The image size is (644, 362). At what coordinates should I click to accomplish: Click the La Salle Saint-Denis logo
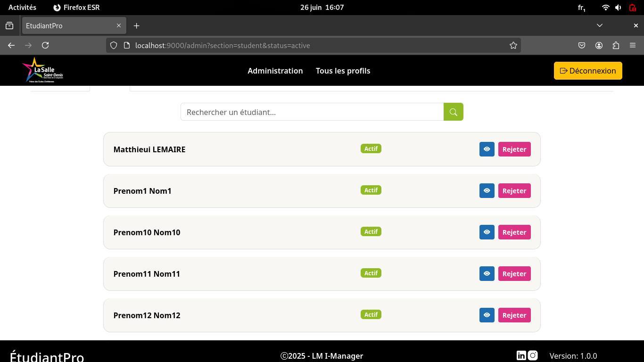(42, 71)
